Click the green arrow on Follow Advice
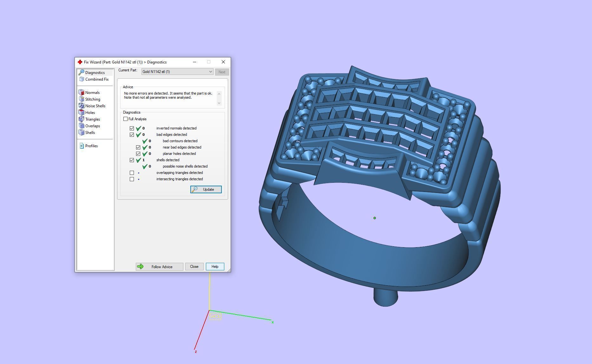The width and height of the screenshot is (592, 364). (x=140, y=267)
